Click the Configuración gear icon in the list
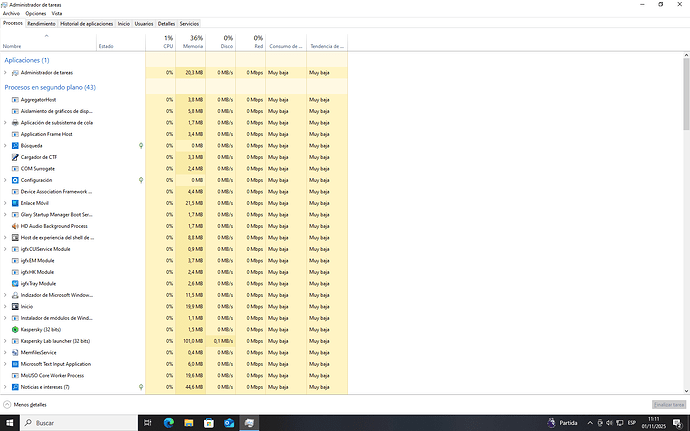The width and height of the screenshot is (690, 431). [14, 180]
